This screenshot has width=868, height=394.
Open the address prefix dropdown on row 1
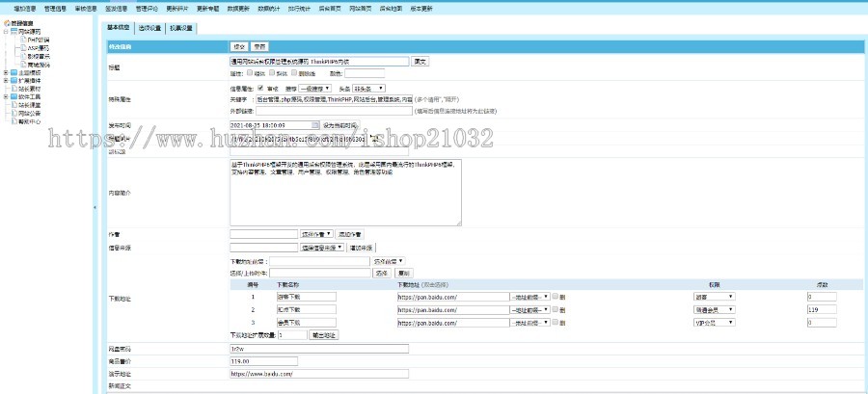(529, 297)
